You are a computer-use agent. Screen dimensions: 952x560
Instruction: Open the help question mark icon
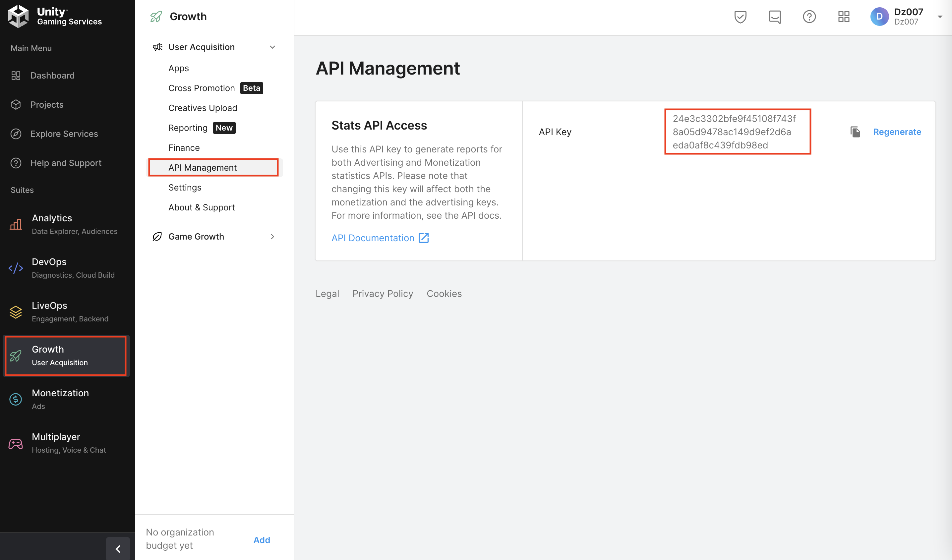click(x=809, y=17)
